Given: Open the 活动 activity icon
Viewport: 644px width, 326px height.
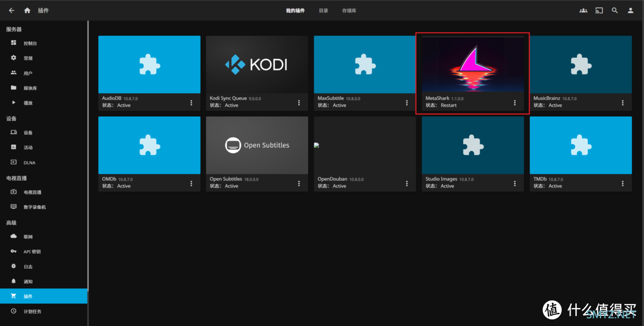Looking at the screenshot, I should [x=14, y=147].
